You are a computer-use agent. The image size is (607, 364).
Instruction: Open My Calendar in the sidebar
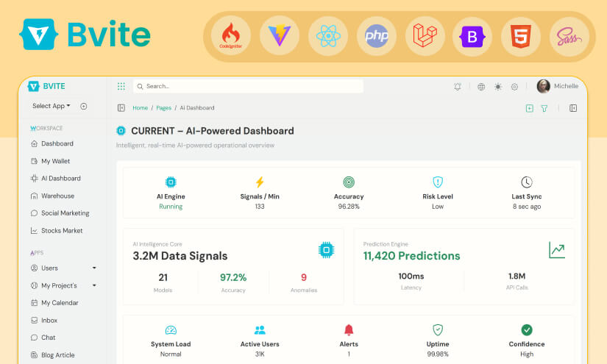54,303
